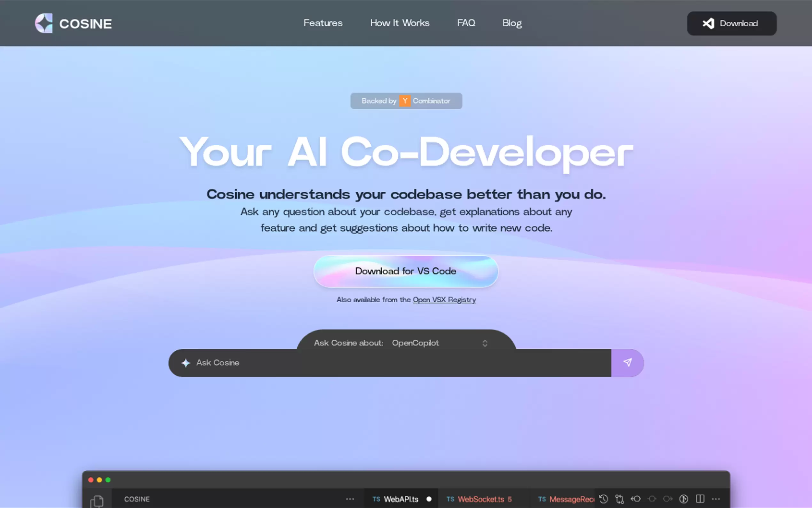Expand the OpenCopilot repository selector
The width and height of the screenshot is (812, 508).
coord(415,343)
